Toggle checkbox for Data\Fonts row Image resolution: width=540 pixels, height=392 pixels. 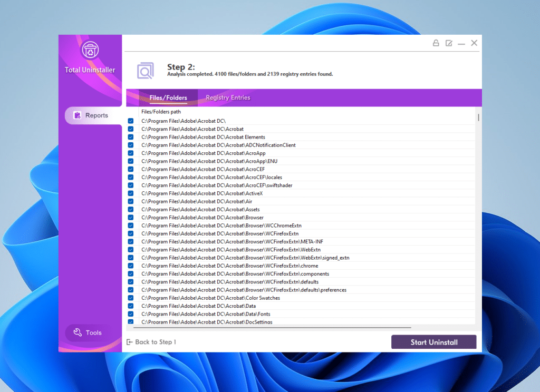pos(131,314)
